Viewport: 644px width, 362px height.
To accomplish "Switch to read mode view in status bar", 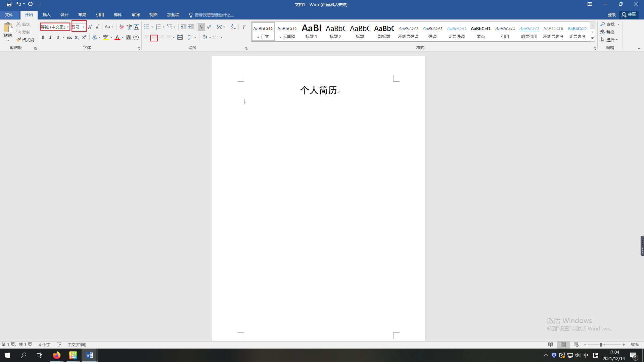I will pos(551,345).
